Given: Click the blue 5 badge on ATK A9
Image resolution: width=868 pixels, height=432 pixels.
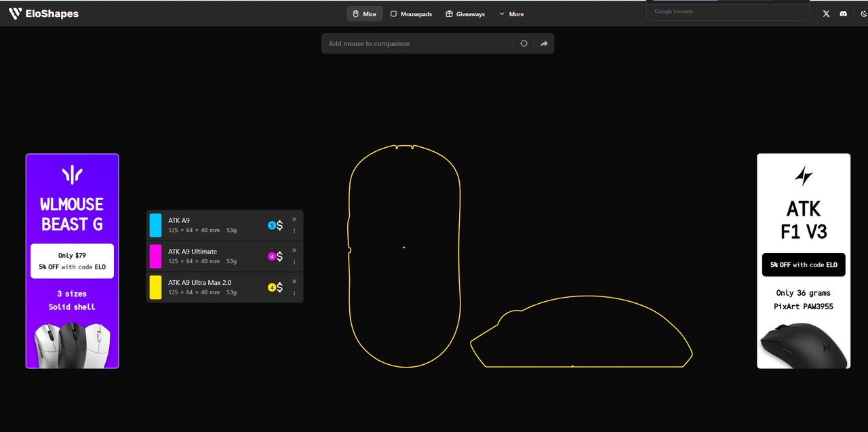Looking at the screenshot, I should [271, 225].
